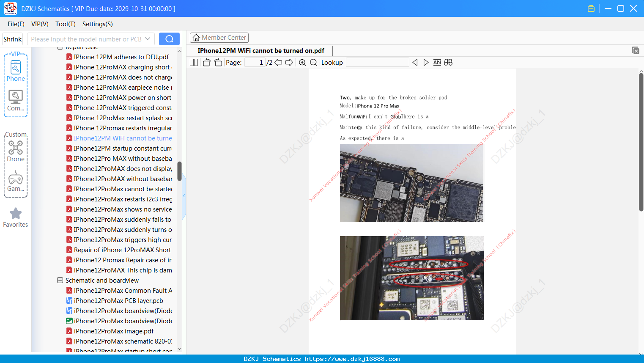Screen dimensions: 644x363
Task: Open the Tool(T) menu
Action: click(x=66, y=24)
